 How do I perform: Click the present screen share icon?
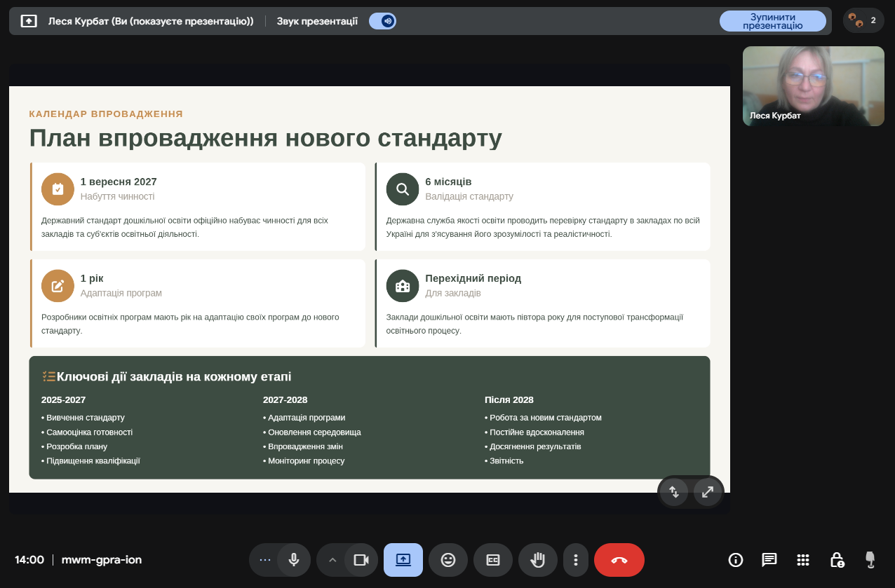coord(403,560)
